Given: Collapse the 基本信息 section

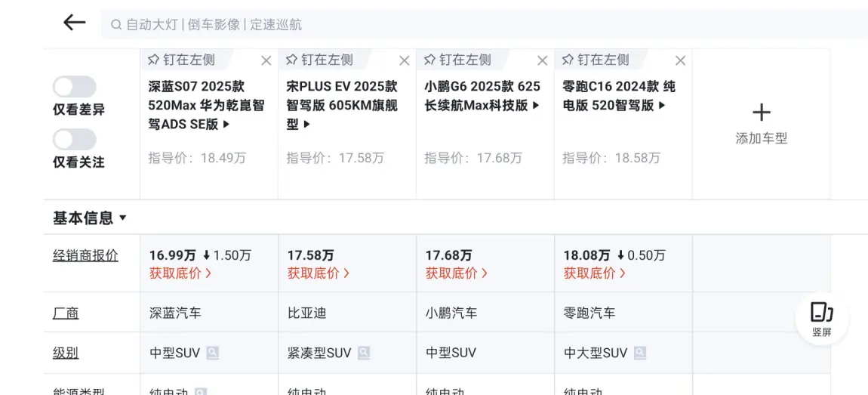Looking at the screenshot, I should tap(90, 218).
